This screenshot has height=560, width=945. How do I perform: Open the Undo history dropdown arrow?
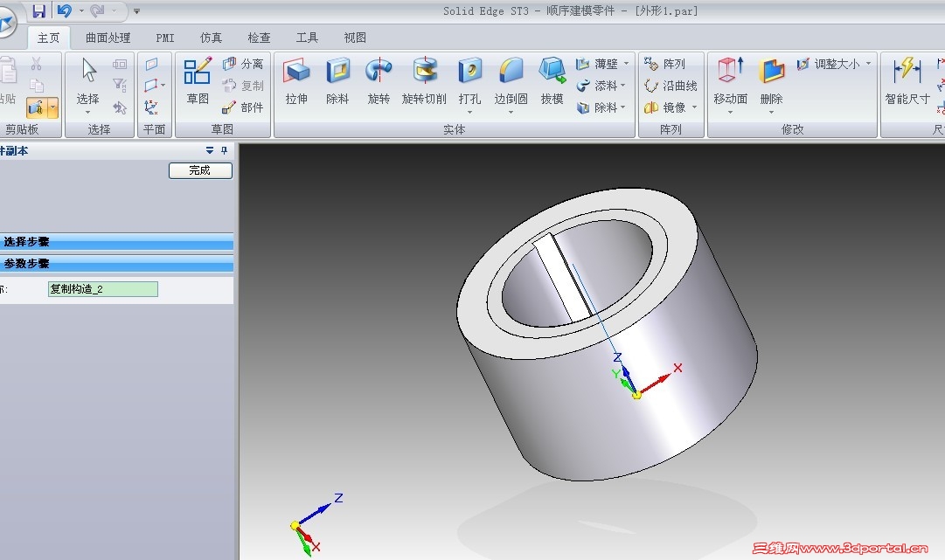pos(81,10)
